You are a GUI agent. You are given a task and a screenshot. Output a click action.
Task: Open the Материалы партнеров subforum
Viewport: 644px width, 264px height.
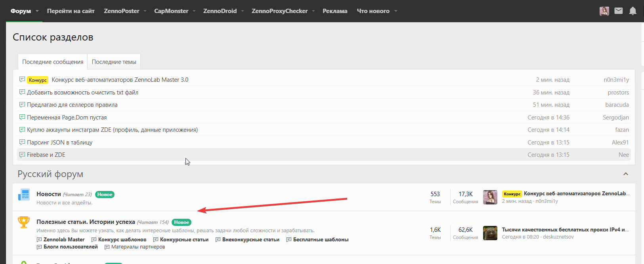138,247
